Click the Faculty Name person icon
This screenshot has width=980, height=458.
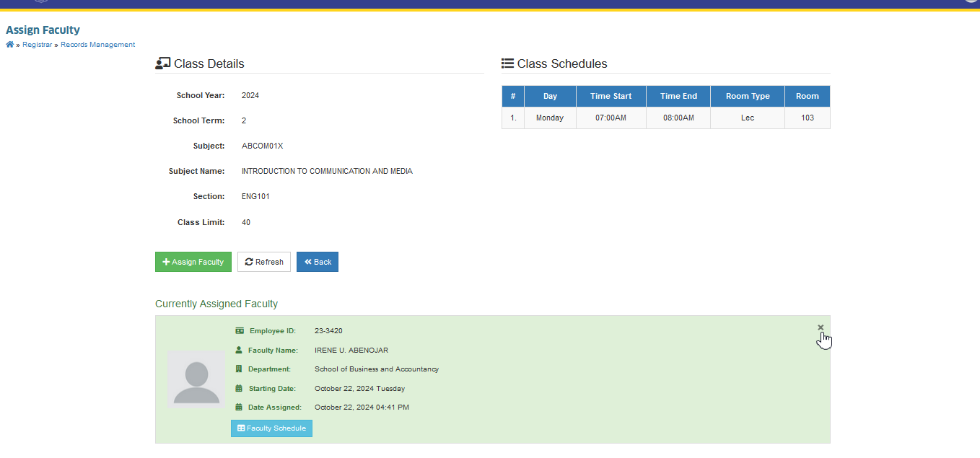pyautogui.click(x=239, y=350)
